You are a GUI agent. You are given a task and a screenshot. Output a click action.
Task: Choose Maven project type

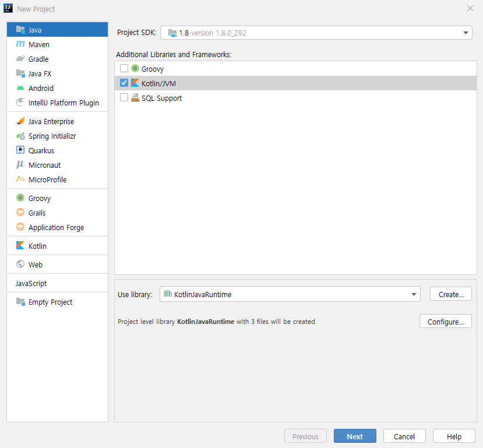point(57,44)
